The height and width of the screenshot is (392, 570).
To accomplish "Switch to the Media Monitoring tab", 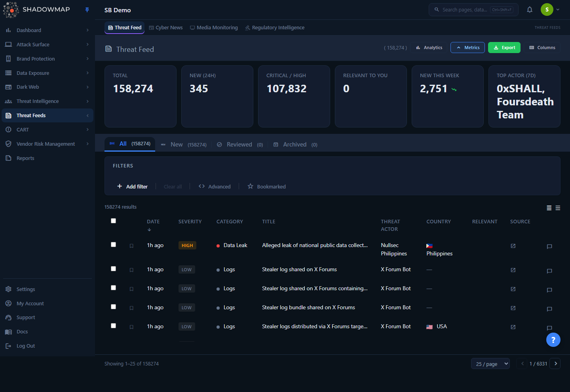I will click(x=214, y=28).
